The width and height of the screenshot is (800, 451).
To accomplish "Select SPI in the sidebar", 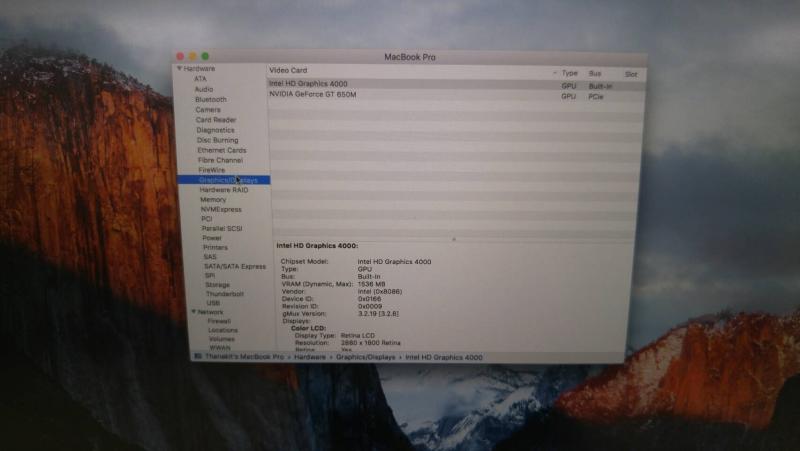I will pos(210,275).
